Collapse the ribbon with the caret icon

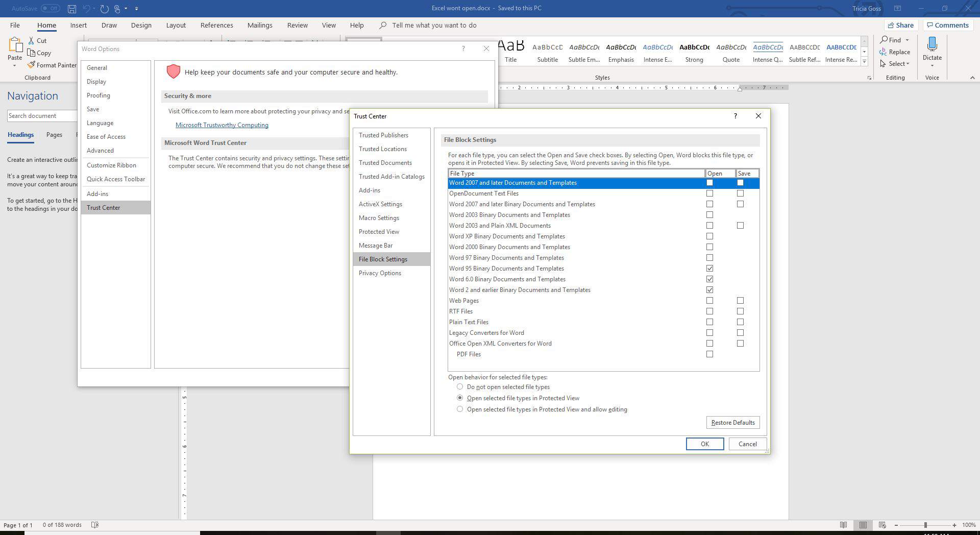972,78
